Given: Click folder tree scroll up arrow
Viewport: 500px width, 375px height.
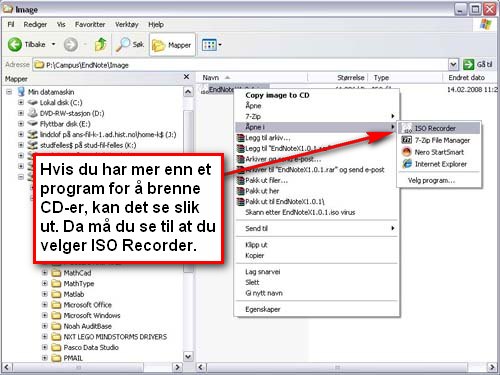Looking at the screenshot, I should 188,92.
